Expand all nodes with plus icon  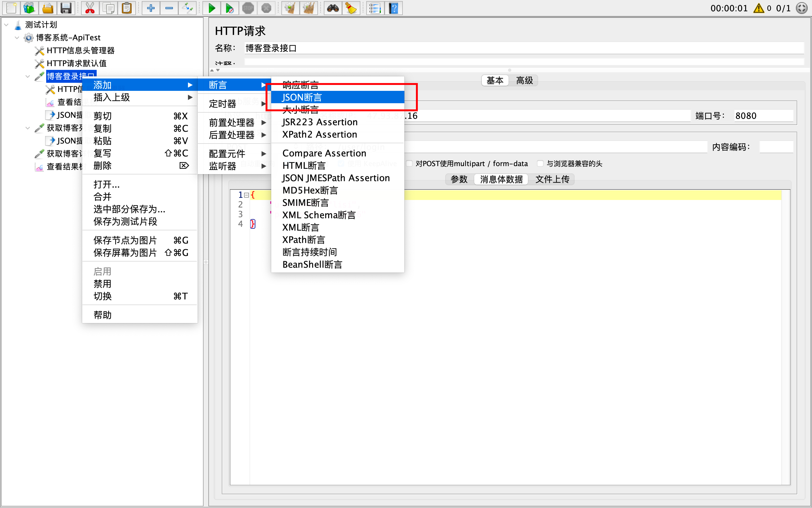151,8
